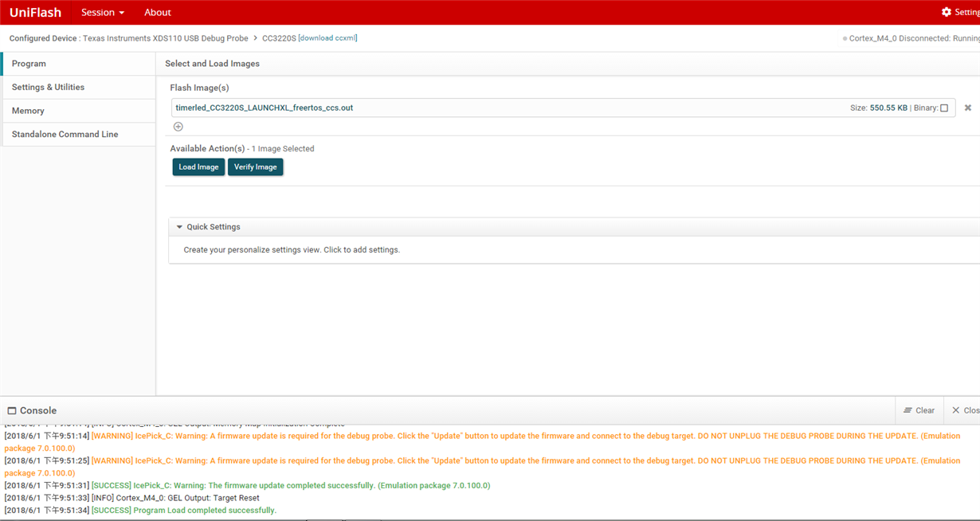Add another flash image with the plus icon

coord(178,126)
